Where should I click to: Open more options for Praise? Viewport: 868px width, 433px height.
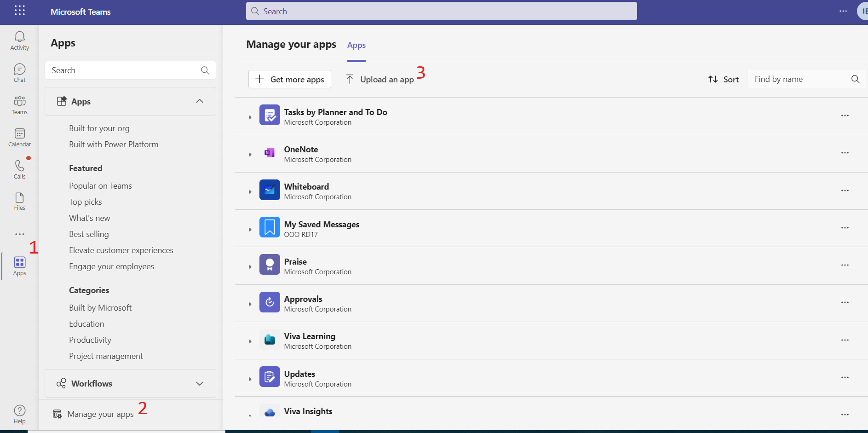(x=845, y=265)
